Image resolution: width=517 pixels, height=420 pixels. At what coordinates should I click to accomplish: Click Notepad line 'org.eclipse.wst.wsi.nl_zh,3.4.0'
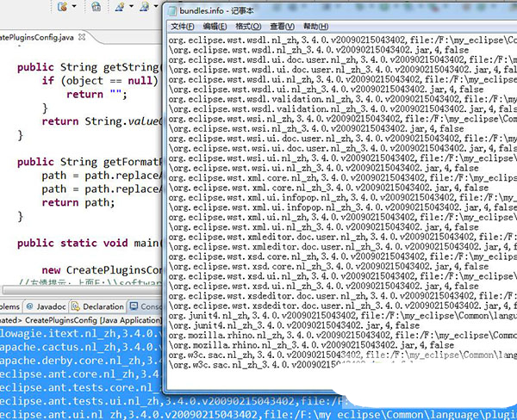(343, 119)
